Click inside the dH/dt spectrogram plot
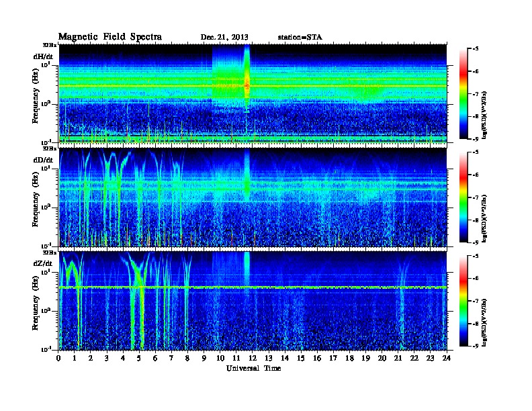Screen dimensions: 532x411 [x=253, y=93]
